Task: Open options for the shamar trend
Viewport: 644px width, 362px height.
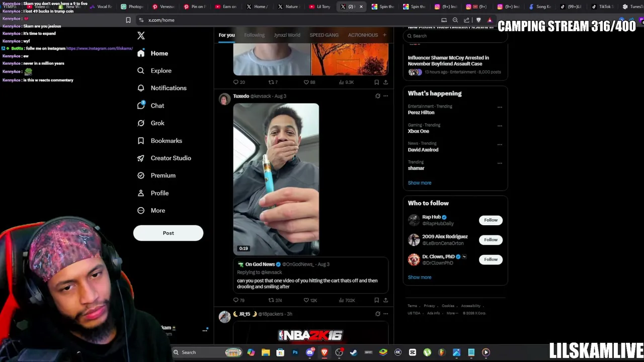Action: pos(500,163)
